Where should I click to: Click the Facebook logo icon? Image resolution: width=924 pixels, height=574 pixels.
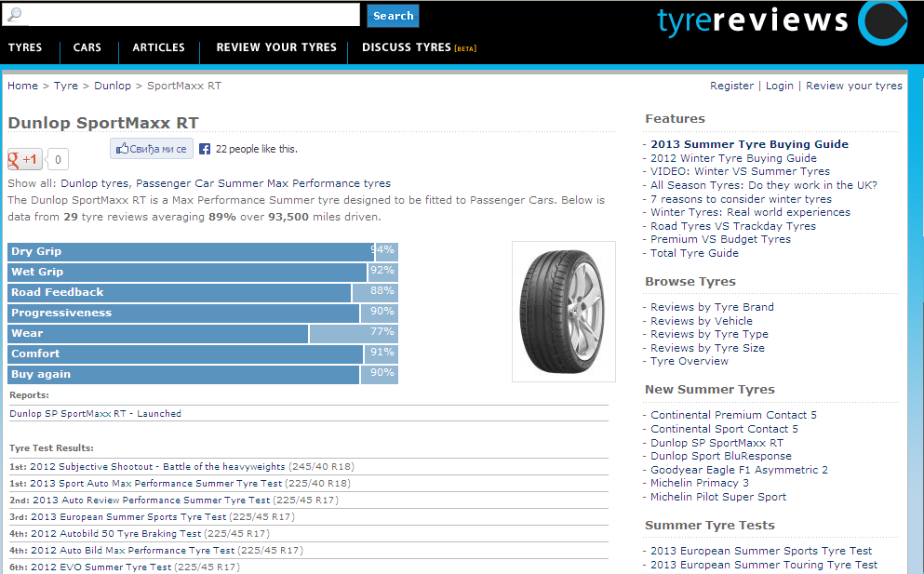(205, 149)
